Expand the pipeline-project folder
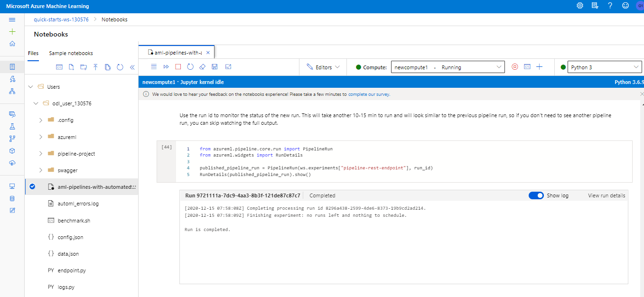The height and width of the screenshot is (297, 644). tap(41, 154)
